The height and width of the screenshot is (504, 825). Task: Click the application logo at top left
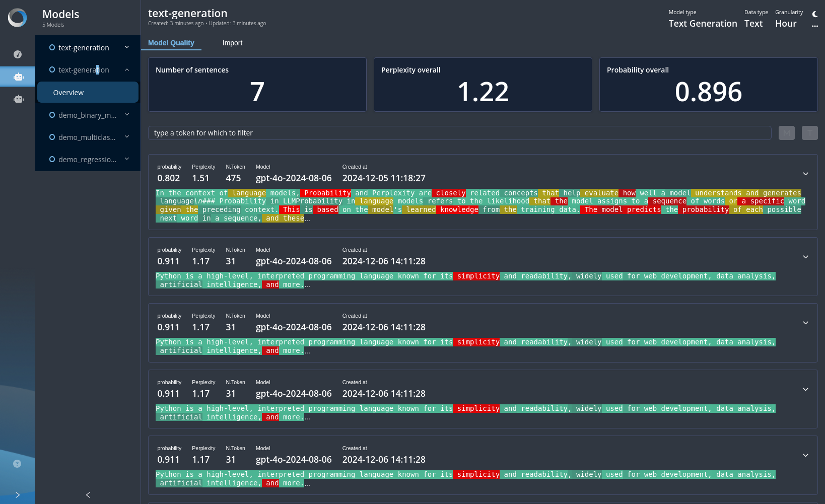coord(18,18)
